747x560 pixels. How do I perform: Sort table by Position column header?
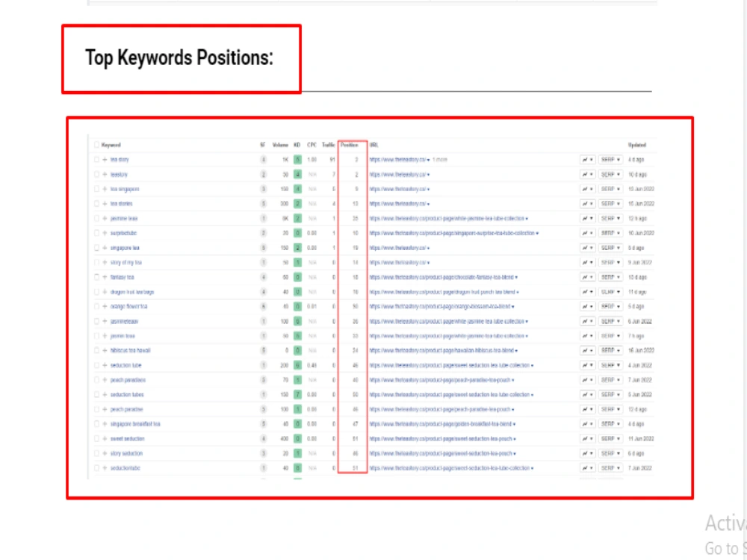349,145
